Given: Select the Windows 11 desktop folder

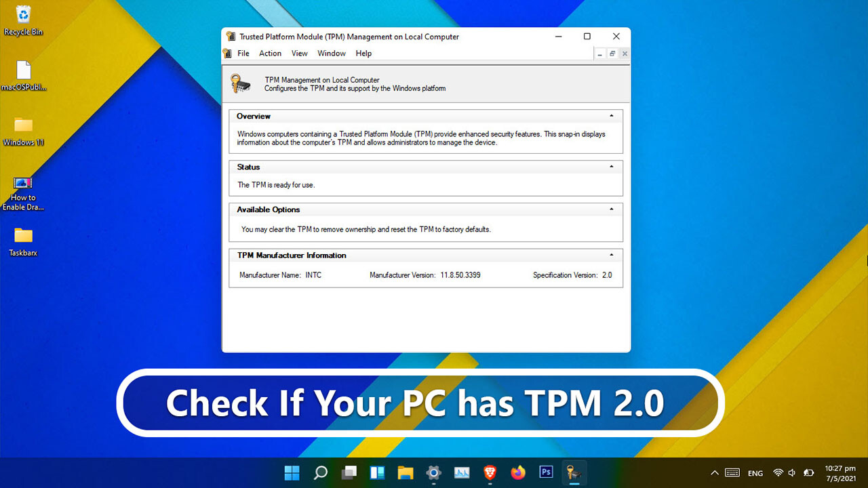Looking at the screenshot, I should (x=24, y=131).
